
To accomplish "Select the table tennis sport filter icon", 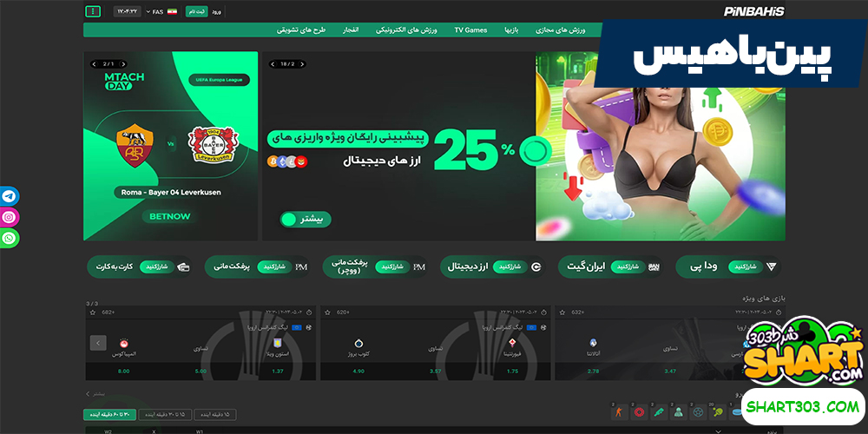I will pos(719,411).
